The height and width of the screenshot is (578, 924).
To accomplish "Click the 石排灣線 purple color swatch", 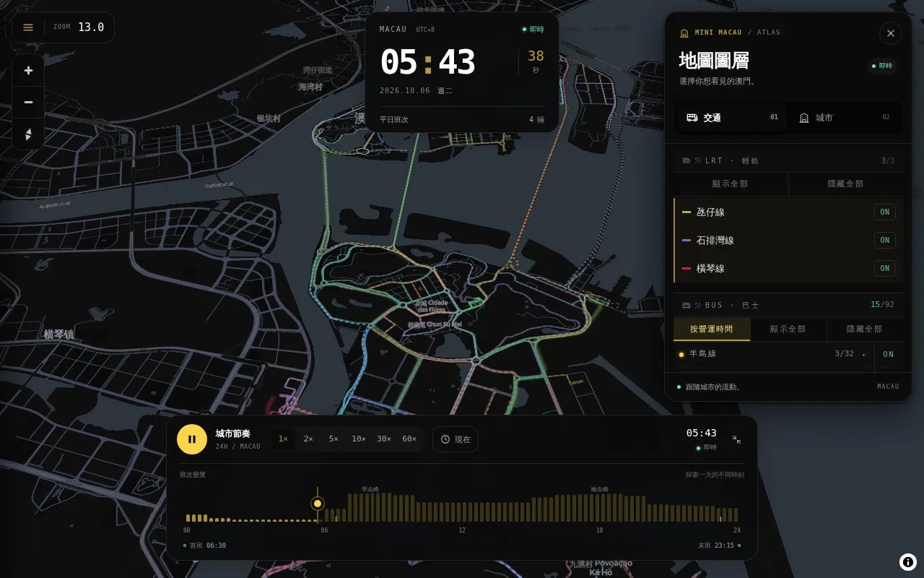I will (x=687, y=240).
